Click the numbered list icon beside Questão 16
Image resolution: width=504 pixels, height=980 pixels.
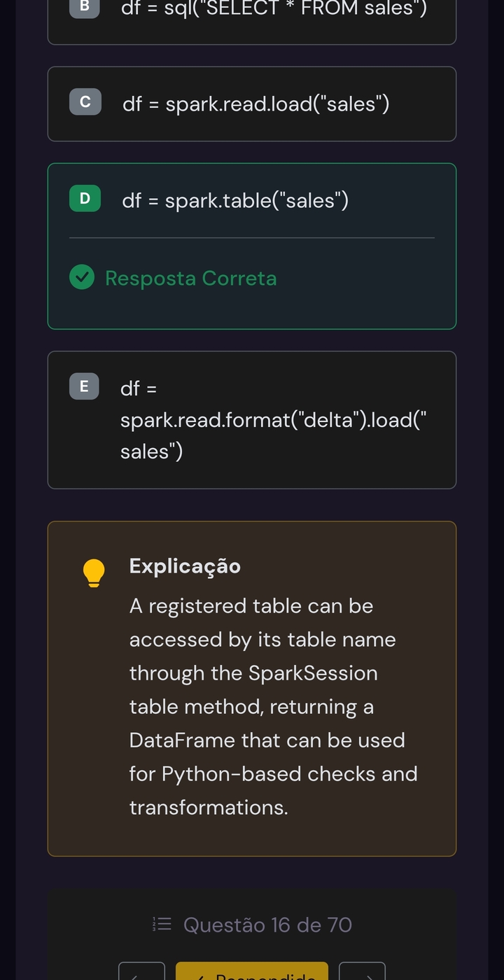[x=162, y=924]
